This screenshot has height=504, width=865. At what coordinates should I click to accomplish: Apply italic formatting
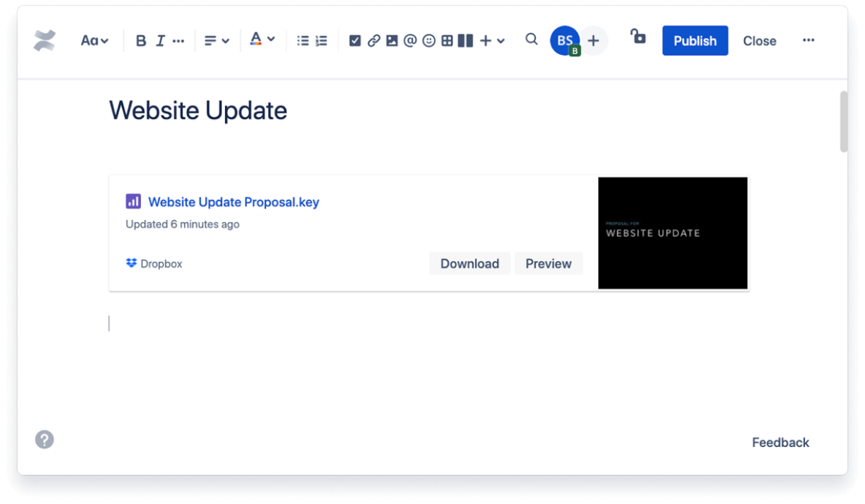pos(159,40)
